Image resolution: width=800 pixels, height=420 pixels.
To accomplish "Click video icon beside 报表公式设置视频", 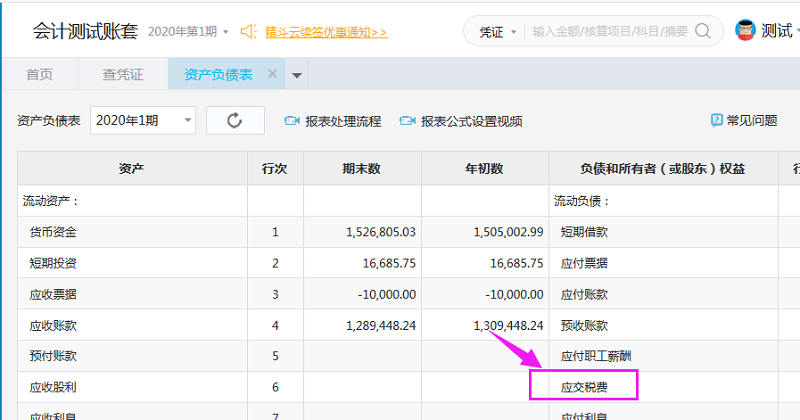I will point(407,121).
